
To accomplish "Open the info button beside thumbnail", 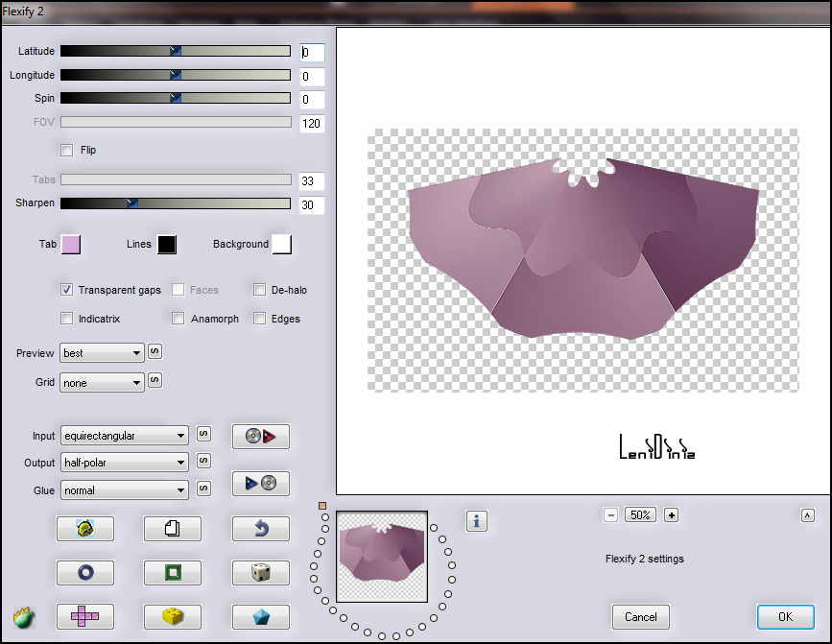I will (477, 521).
